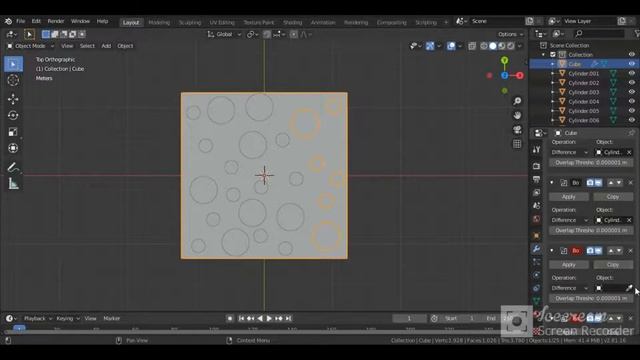Toggle the snap magnet in header
640x360 pixels.
click(x=267, y=34)
